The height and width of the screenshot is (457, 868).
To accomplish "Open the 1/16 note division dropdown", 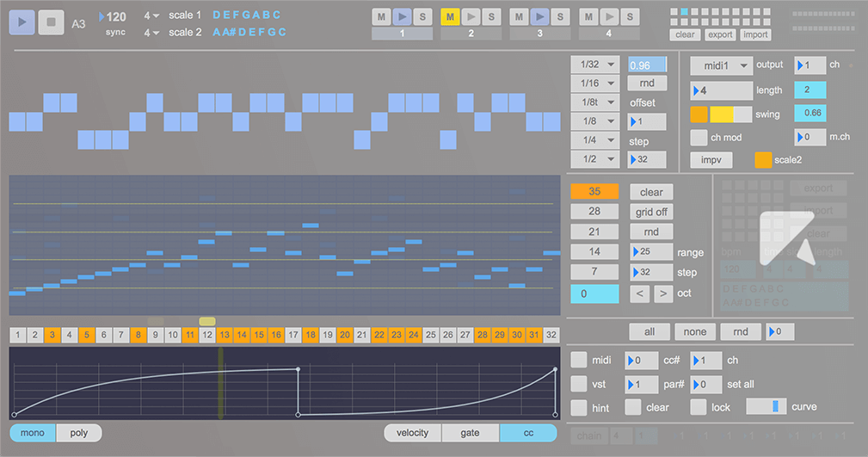I will point(595,83).
